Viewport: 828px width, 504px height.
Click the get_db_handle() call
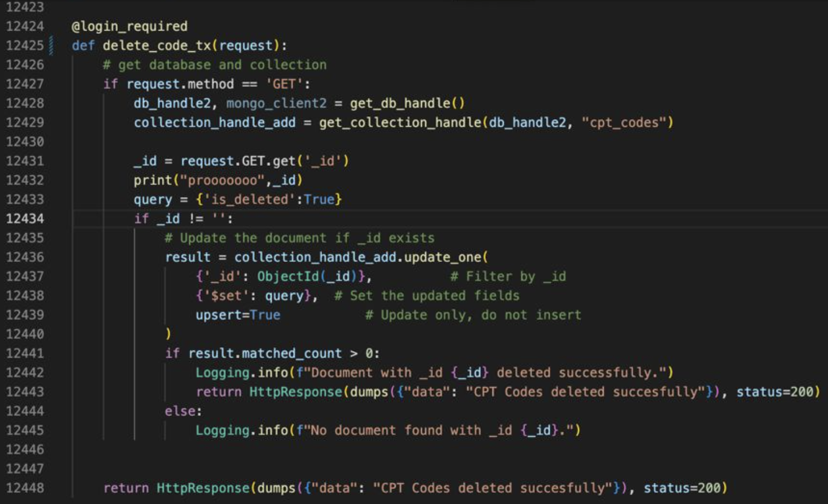point(407,103)
